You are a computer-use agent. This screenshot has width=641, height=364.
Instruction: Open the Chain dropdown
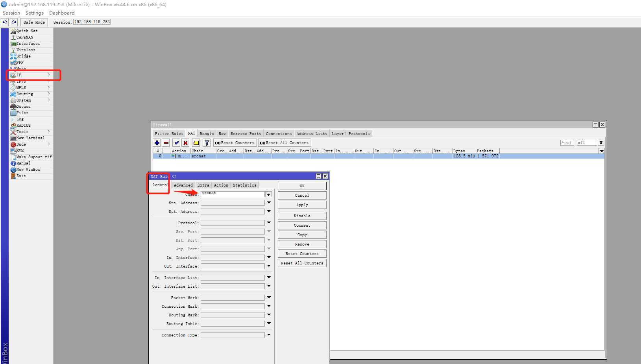268,194
